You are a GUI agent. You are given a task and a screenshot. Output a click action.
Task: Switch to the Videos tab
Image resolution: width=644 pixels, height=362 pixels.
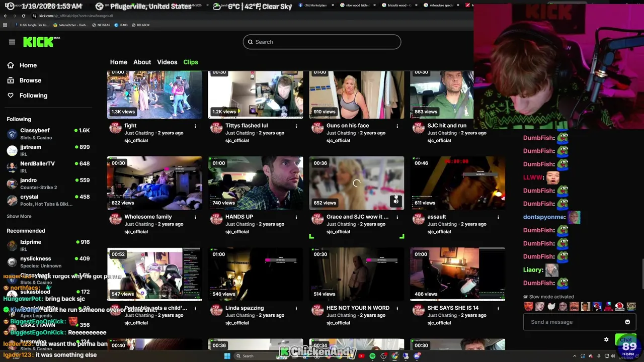(167, 62)
